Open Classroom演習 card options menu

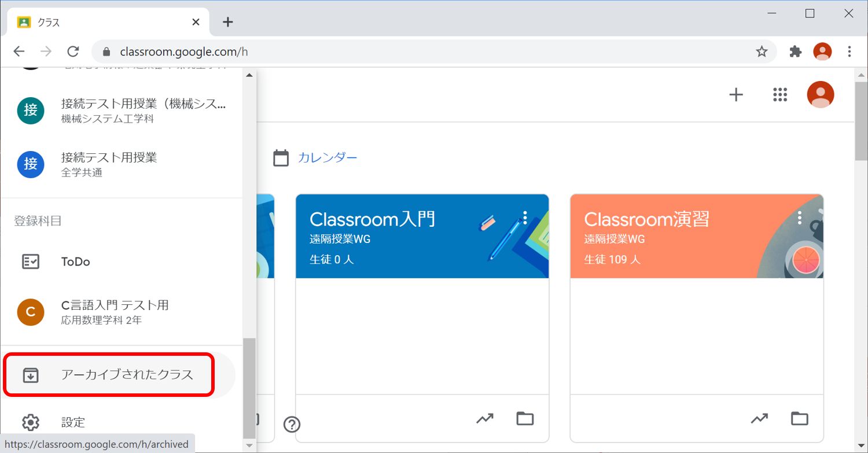800,218
